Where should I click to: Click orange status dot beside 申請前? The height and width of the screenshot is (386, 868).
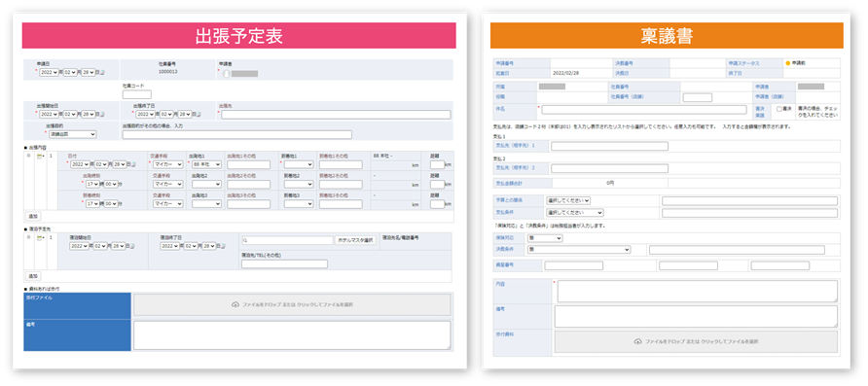click(x=788, y=63)
